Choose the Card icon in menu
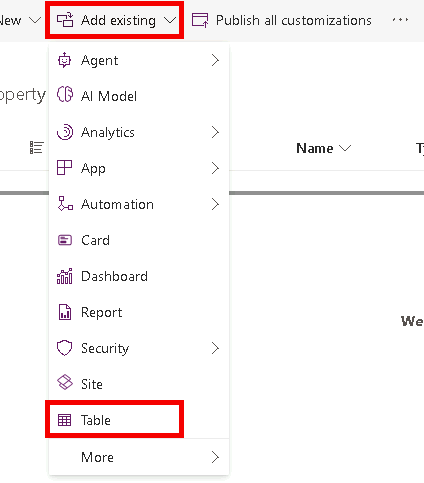Viewport: 424px width, 483px height. (65, 240)
